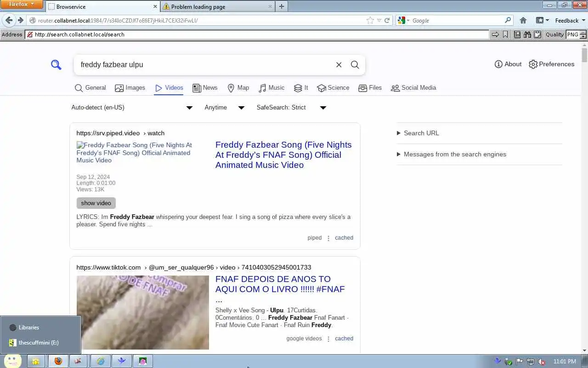Expand the Search URL section
Viewport: 588px width, 368px height.
pos(418,133)
